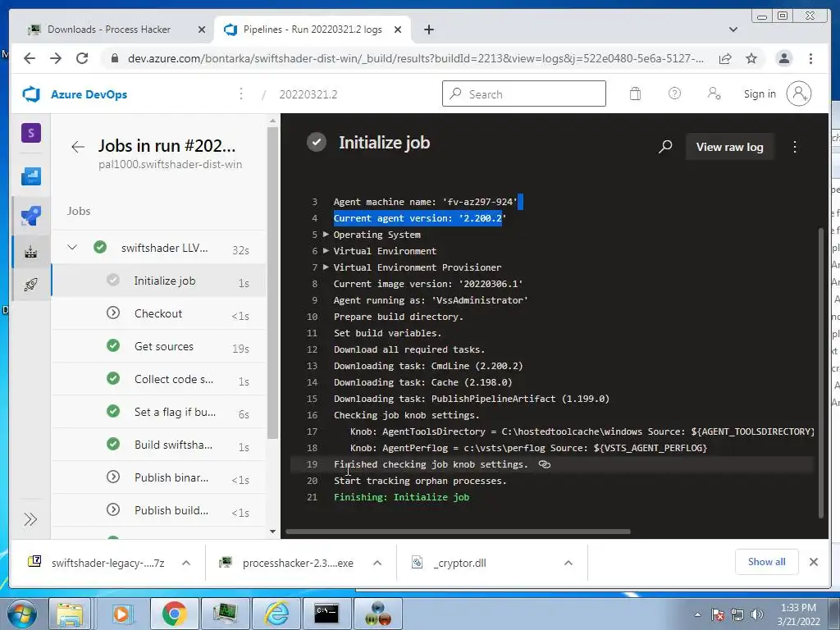Open the command prompt taskbar icon
The width and height of the screenshot is (840, 630).
coord(326,614)
